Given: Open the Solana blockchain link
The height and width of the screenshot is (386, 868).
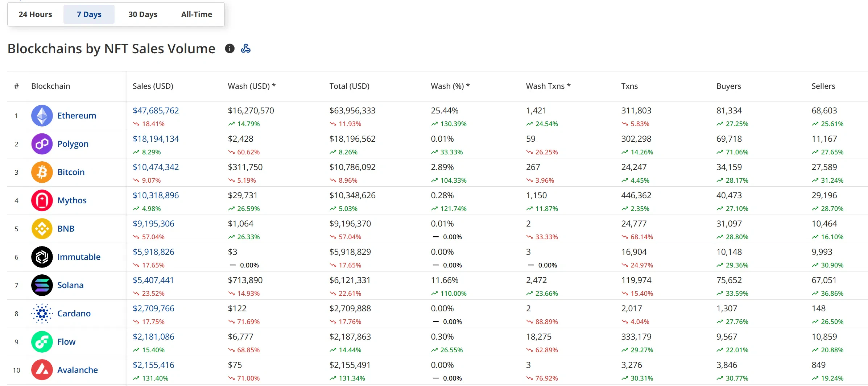Looking at the screenshot, I should [70, 285].
